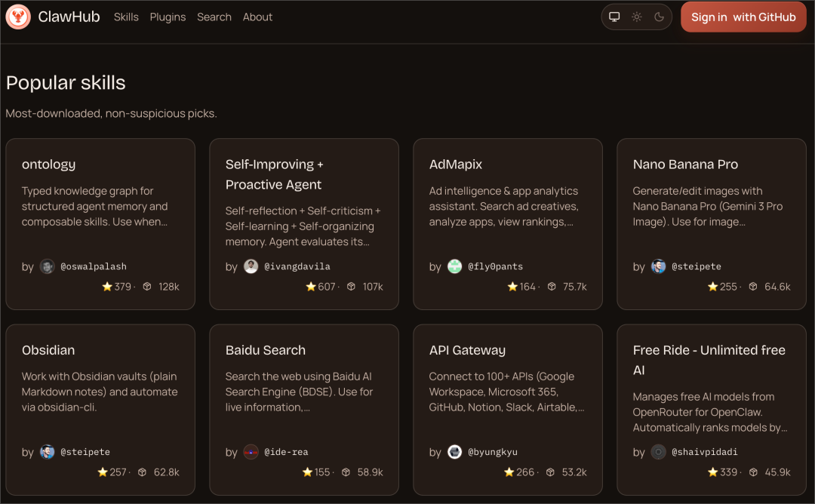Open Self-Improving + Proactive Agent card title

point(275,174)
